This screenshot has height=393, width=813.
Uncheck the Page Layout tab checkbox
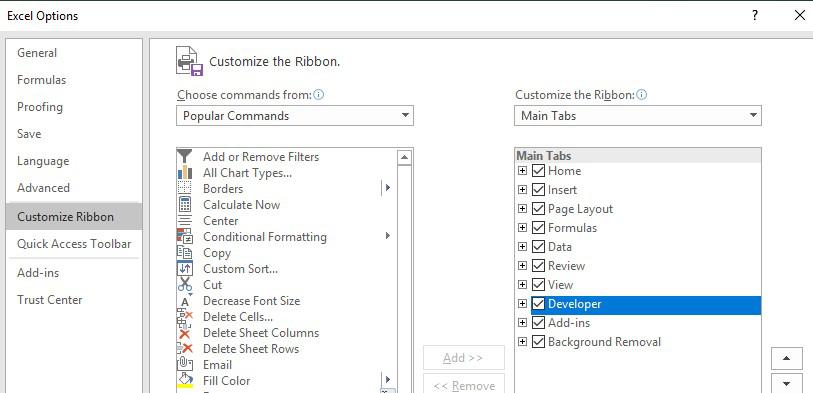538,209
